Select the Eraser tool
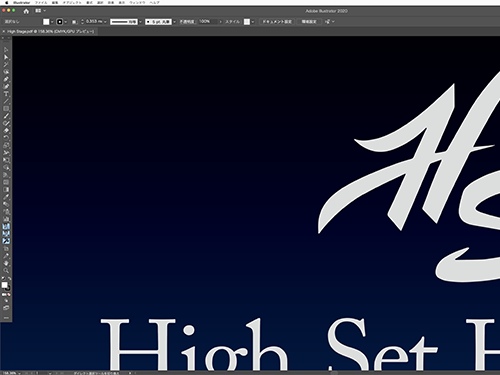This screenshot has width=500, height=375. 6,130
